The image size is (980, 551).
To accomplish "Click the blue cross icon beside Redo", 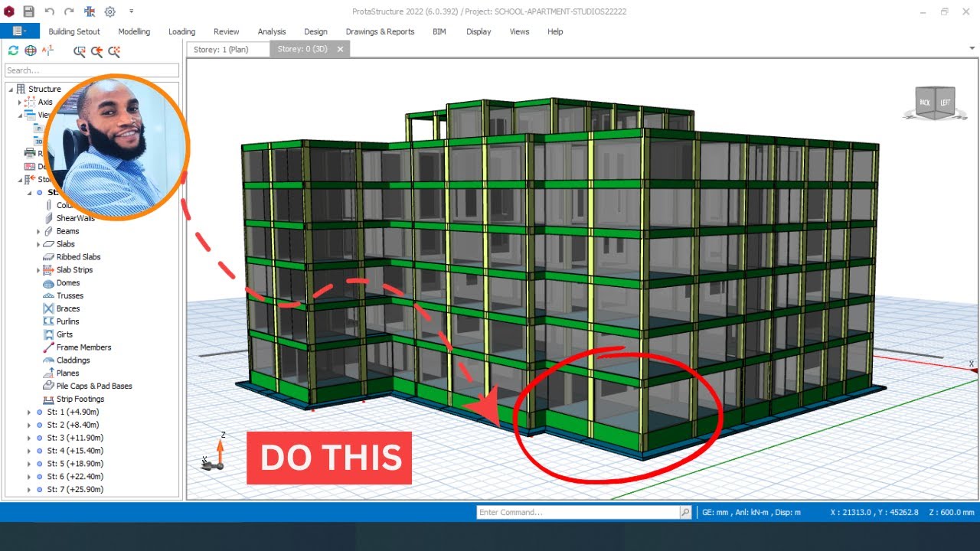I will [90, 11].
